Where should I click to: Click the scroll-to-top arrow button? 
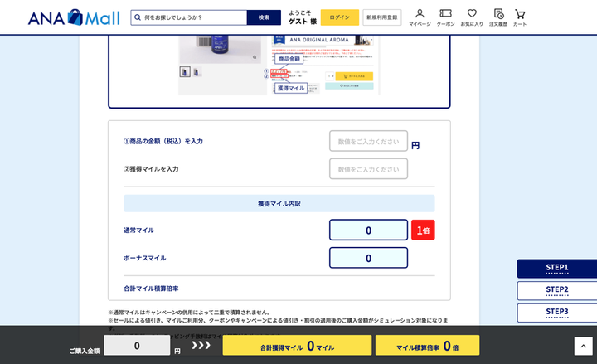point(583,346)
